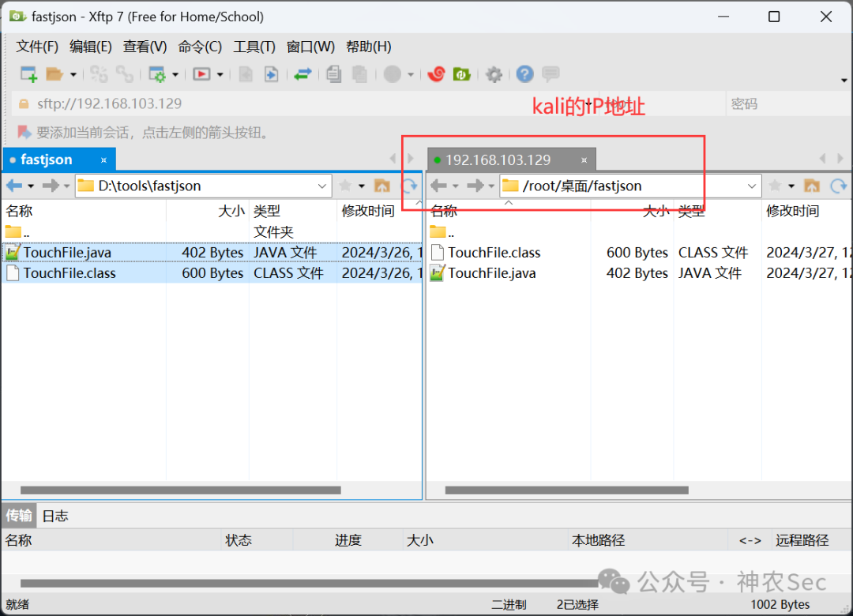The height and width of the screenshot is (616, 853).
Task: Open the 窗口(W) menu
Action: [x=310, y=47]
